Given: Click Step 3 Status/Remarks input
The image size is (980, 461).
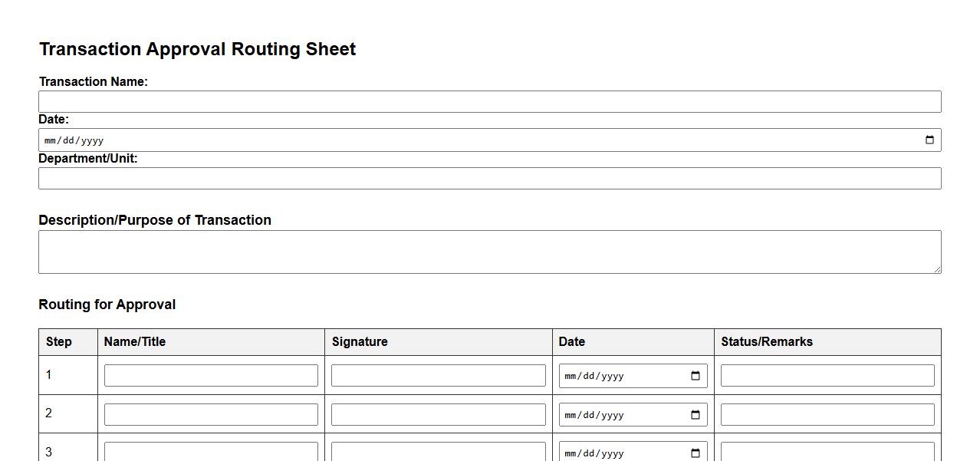Looking at the screenshot, I should pos(827,452).
